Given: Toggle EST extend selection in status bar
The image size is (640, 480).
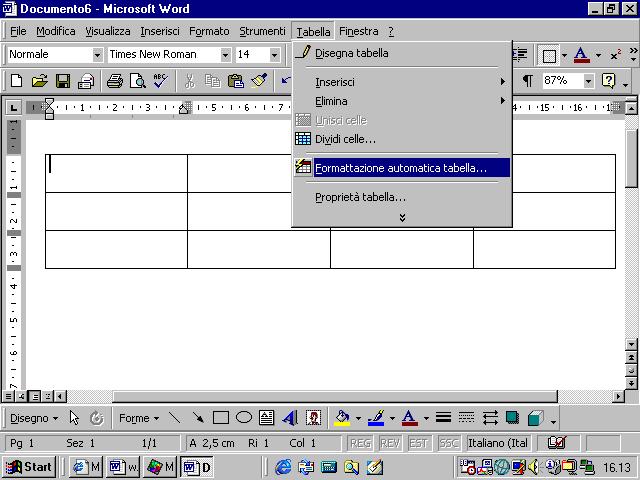Looking at the screenshot, I should (x=418, y=443).
